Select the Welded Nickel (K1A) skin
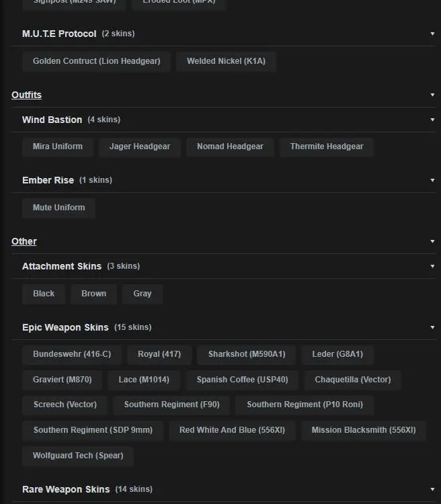 point(226,61)
